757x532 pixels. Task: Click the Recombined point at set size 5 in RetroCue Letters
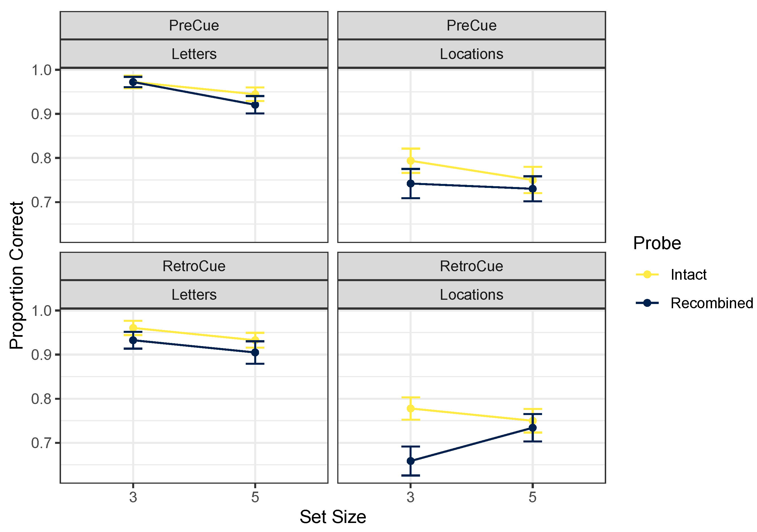(255, 353)
